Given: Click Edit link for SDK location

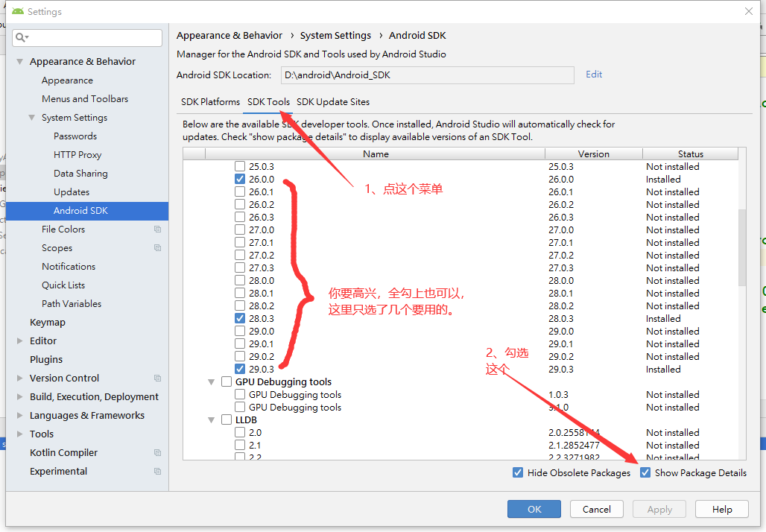Looking at the screenshot, I should (x=594, y=75).
